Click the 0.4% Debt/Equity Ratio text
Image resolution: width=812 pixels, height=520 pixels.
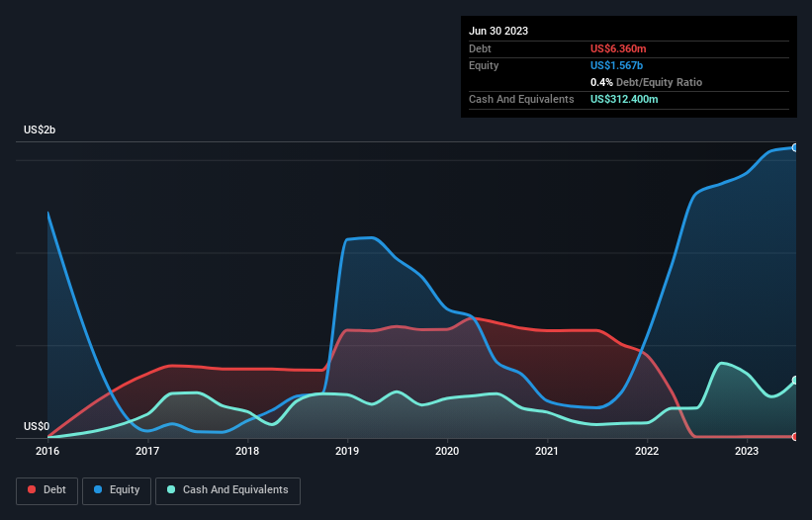(x=646, y=82)
